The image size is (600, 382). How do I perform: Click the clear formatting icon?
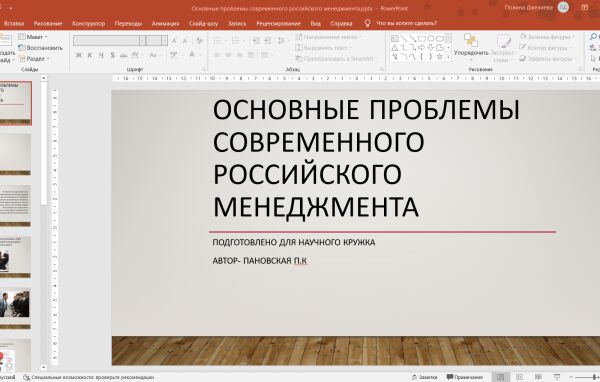coord(199,41)
